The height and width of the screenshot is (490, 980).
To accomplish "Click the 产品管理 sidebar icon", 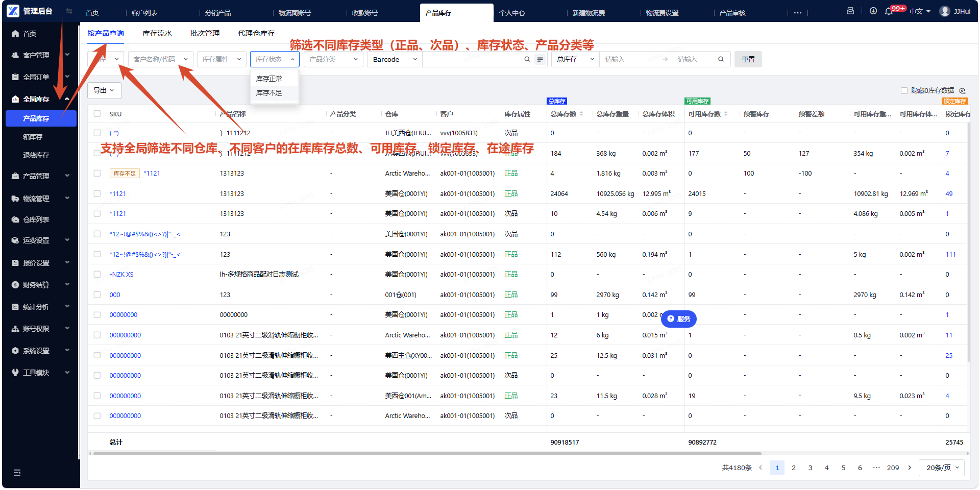I will (15, 176).
